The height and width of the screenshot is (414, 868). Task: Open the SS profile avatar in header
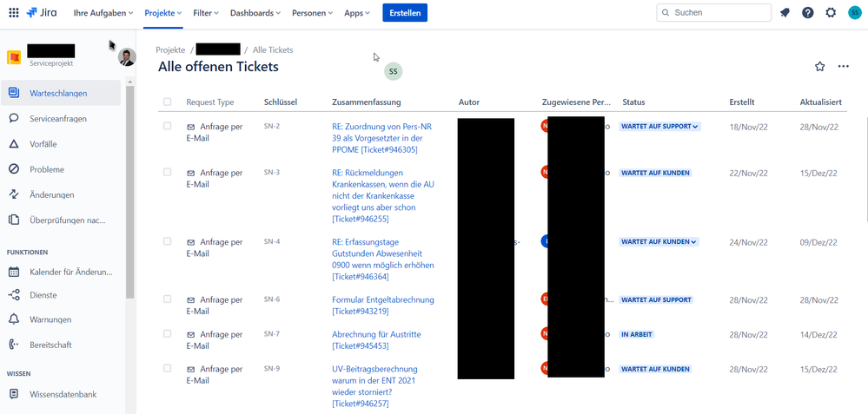point(854,13)
